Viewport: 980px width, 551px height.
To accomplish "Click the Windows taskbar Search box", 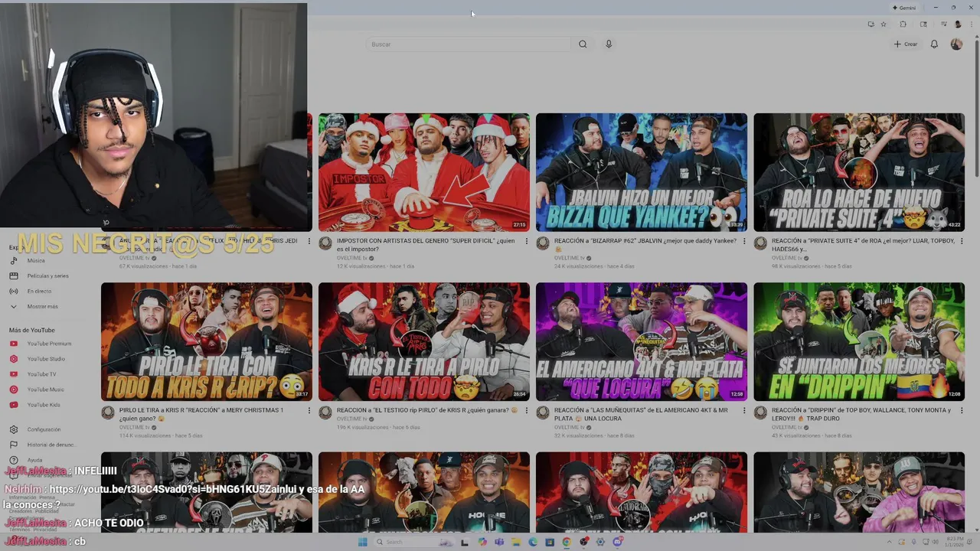I will [x=413, y=542].
